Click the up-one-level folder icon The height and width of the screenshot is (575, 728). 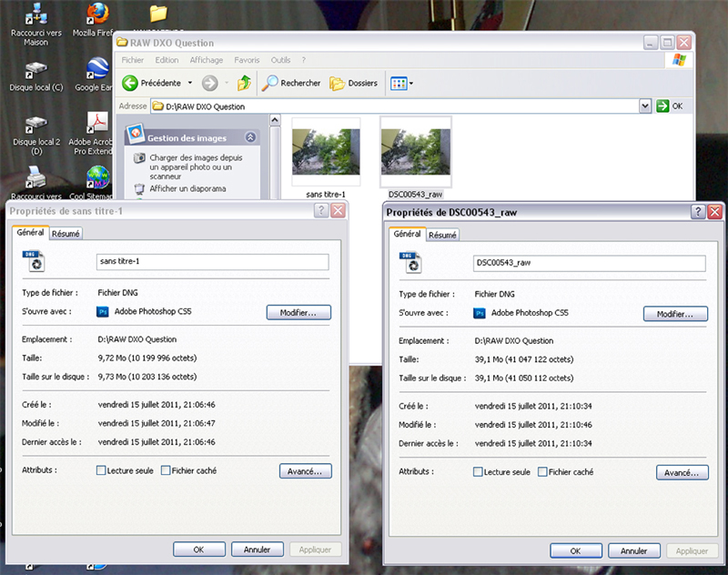pos(244,83)
